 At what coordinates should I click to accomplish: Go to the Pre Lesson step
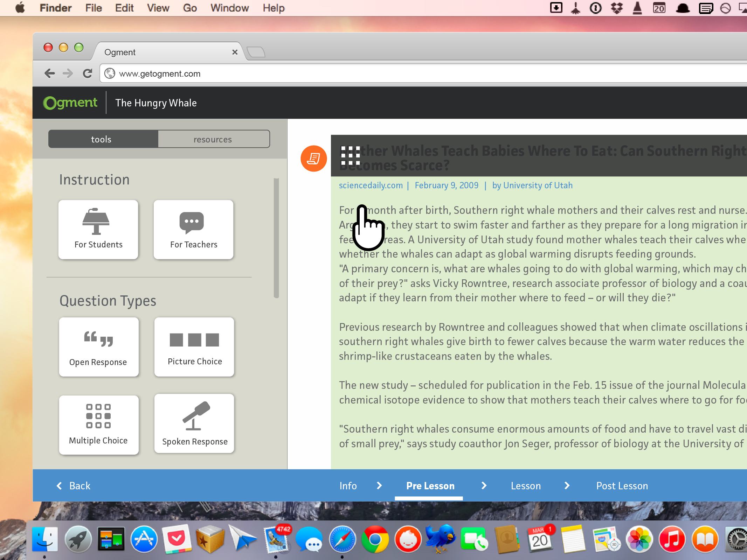[430, 486]
